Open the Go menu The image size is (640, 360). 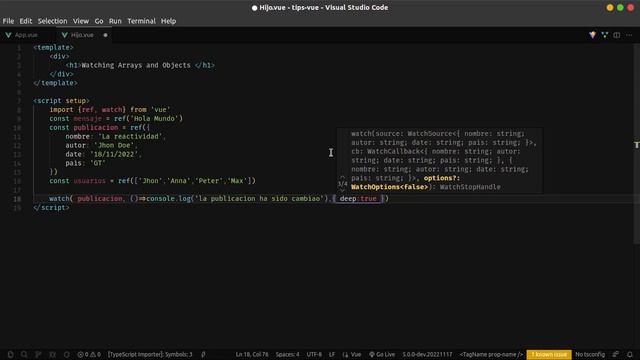[x=99, y=21]
